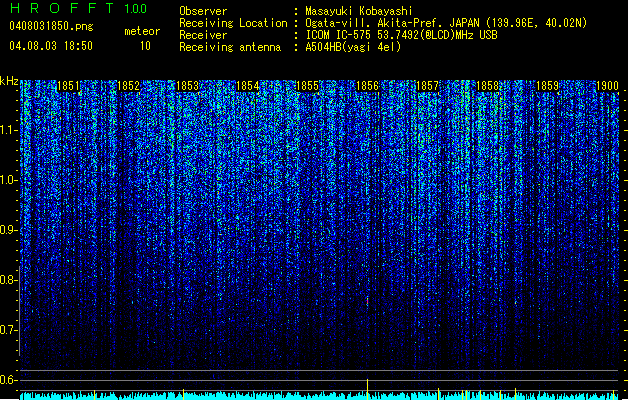
Task: Click the 0.8 frequency axis label
Action: pos(9,280)
